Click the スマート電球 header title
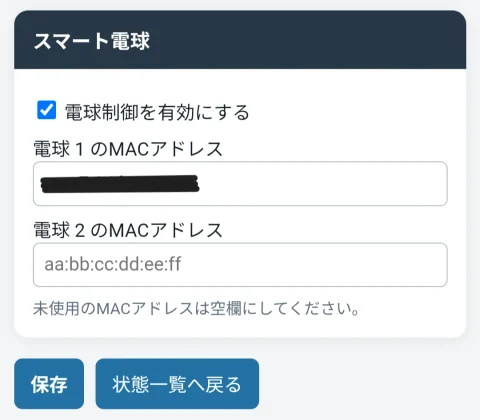The image size is (480, 420). click(92, 41)
